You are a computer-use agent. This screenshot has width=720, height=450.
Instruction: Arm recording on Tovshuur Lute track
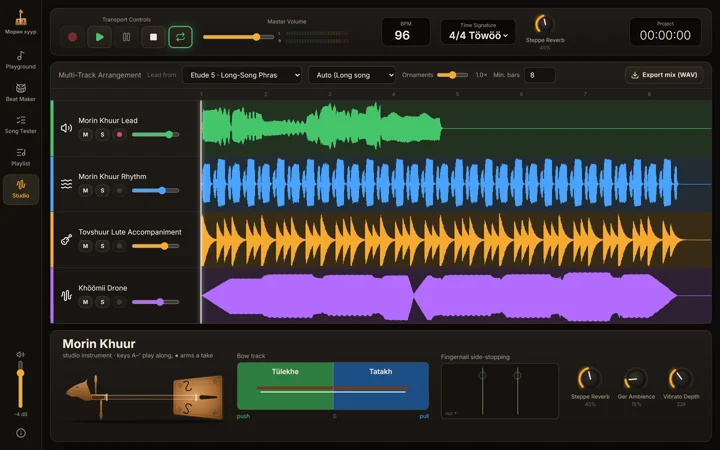119,246
